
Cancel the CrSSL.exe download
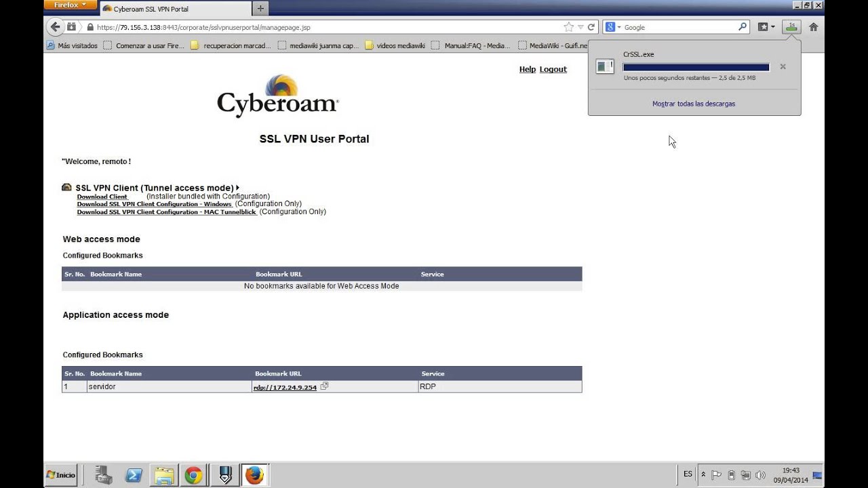(783, 66)
